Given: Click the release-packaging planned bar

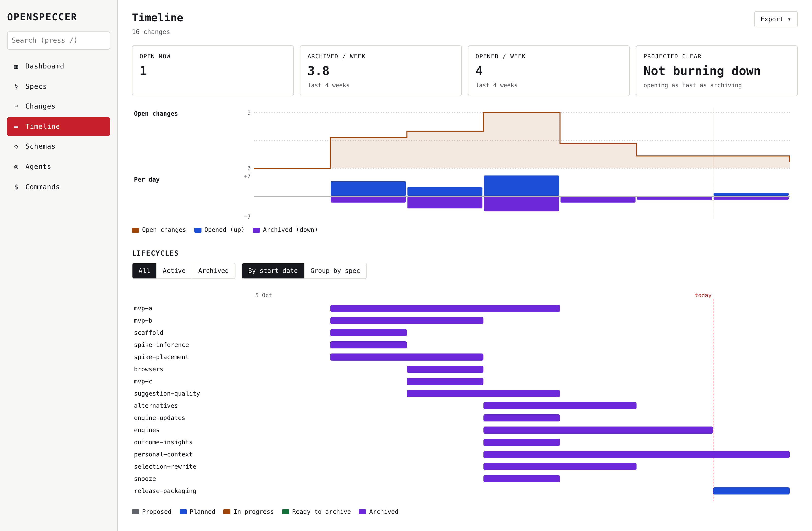Looking at the screenshot, I should click(x=751, y=491).
